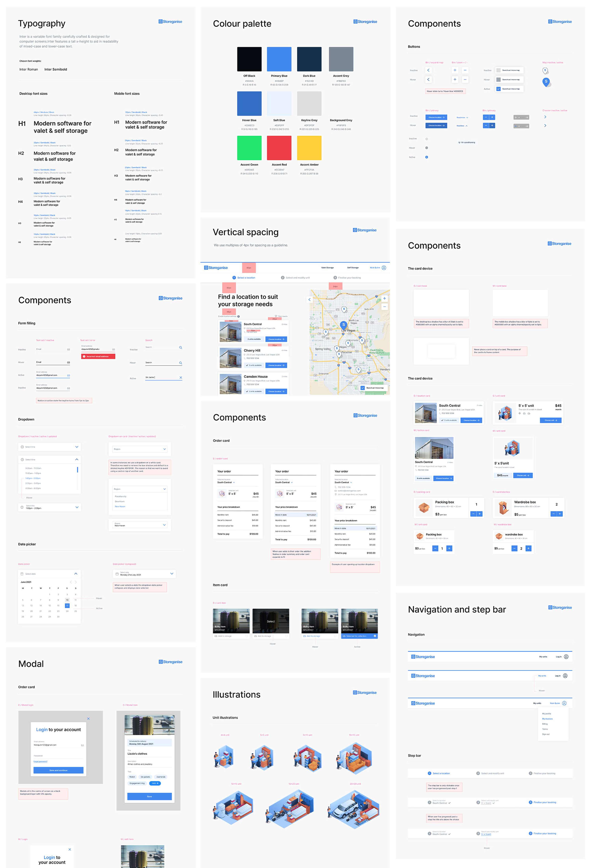Zoom in with the plus button on the Las Vegas map

384,298
